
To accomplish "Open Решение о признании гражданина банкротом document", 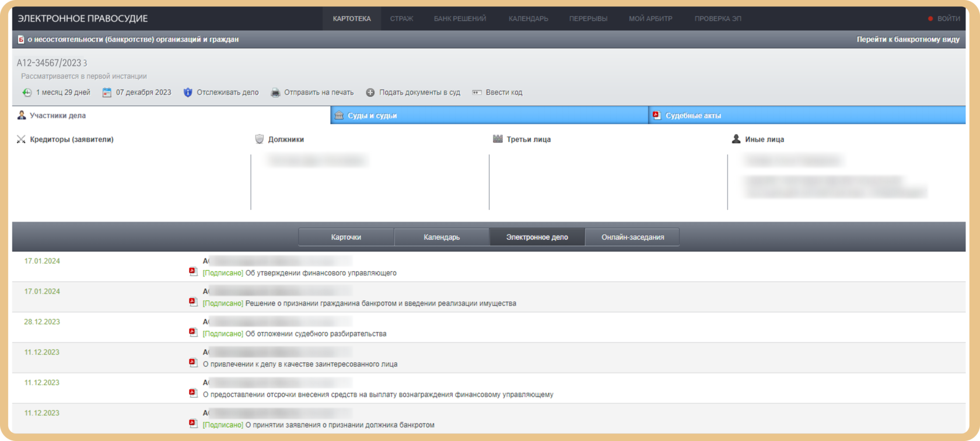I will [x=381, y=303].
